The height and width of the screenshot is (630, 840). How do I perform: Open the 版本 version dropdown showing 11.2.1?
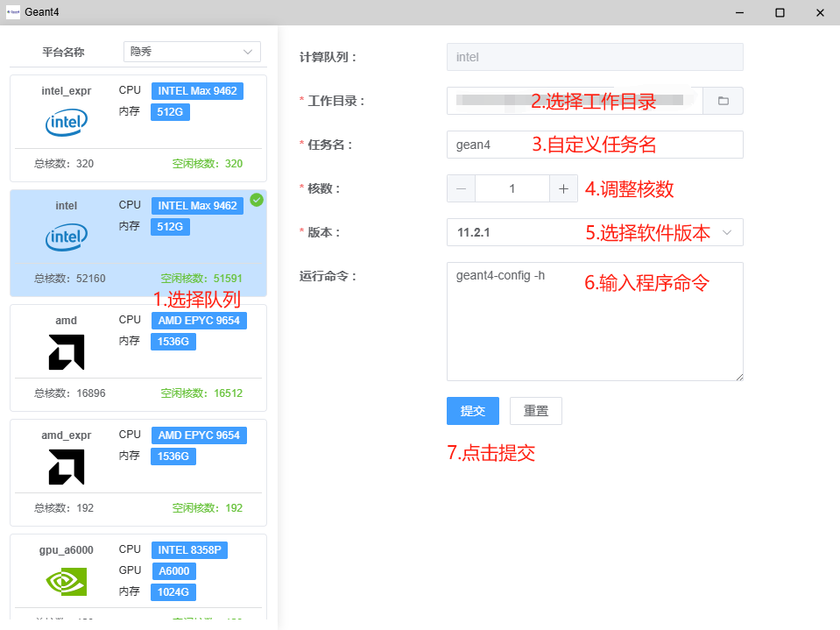coord(595,232)
